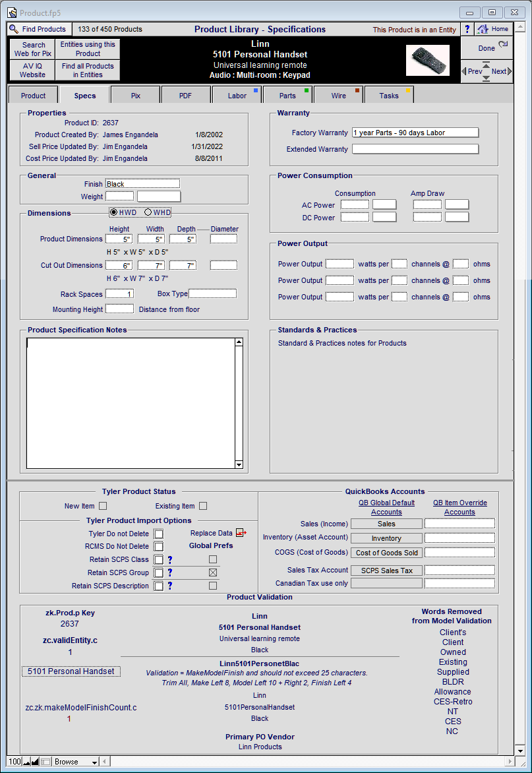Click the Factory Warranty field
532x773 pixels.
415,133
